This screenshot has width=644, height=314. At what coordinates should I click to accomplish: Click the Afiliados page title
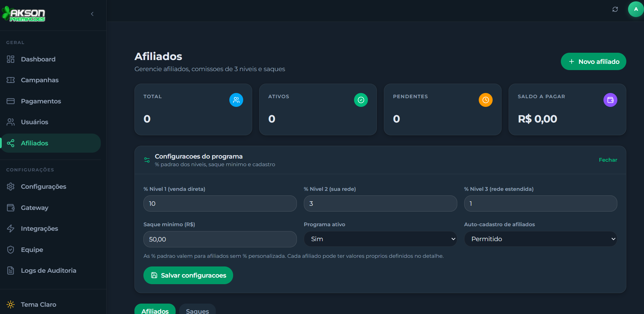click(158, 56)
